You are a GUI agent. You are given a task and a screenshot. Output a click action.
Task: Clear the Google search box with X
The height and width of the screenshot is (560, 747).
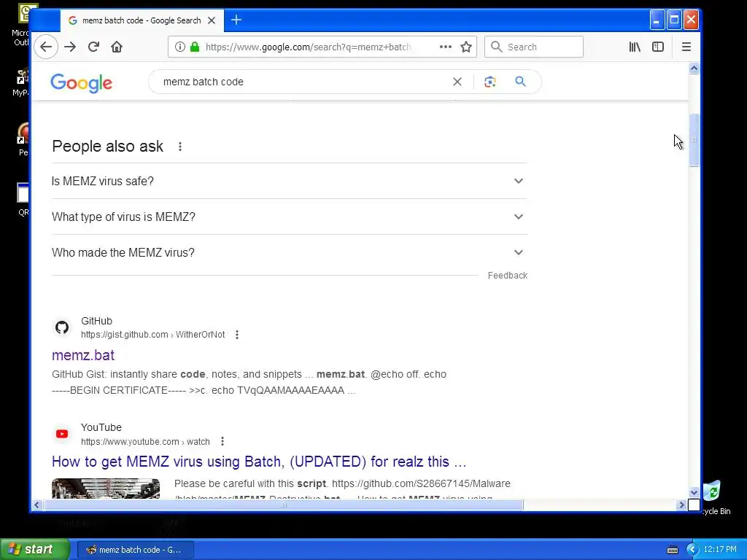(x=457, y=82)
